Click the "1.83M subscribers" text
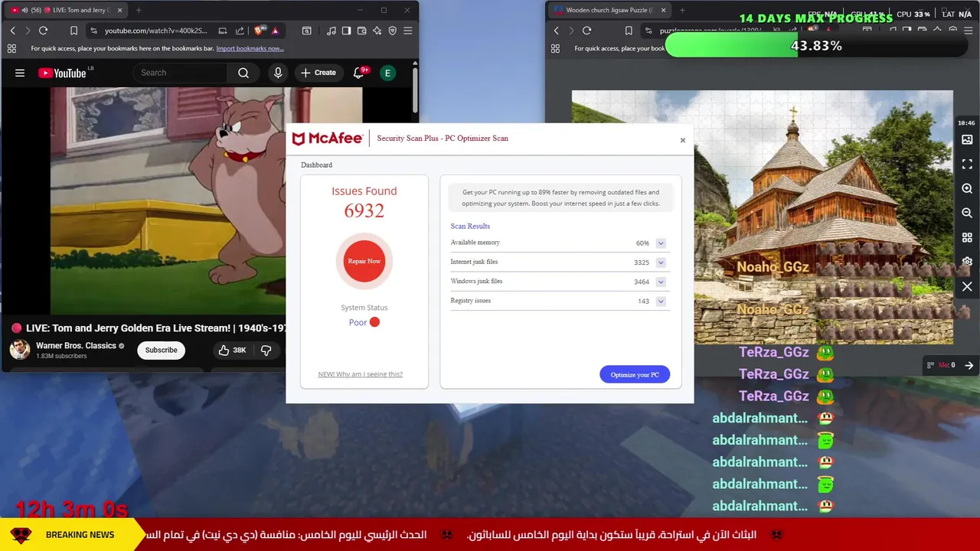Image resolution: width=980 pixels, height=551 pixels. pyautogui.click(x=61, y=356)
